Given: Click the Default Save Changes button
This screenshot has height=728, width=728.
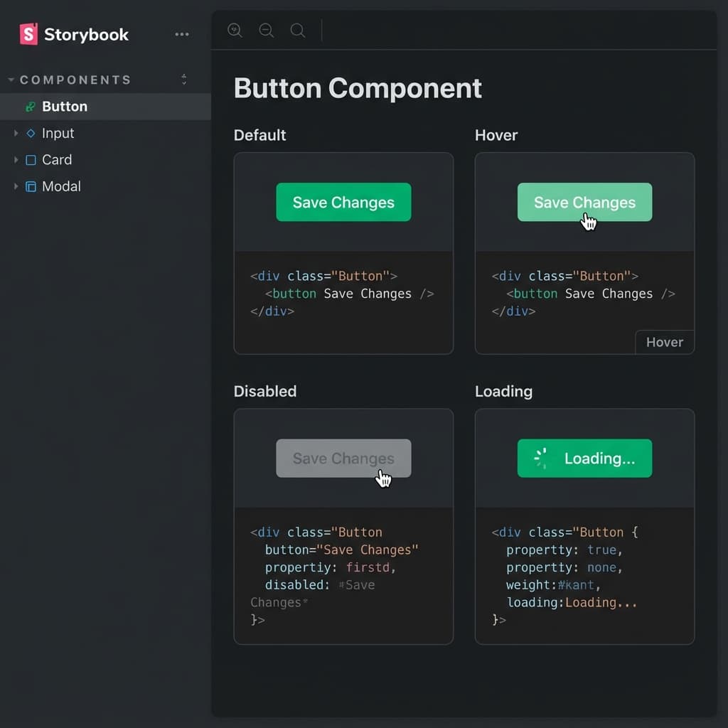Looking at the screenshot, I should click(343, 202).
